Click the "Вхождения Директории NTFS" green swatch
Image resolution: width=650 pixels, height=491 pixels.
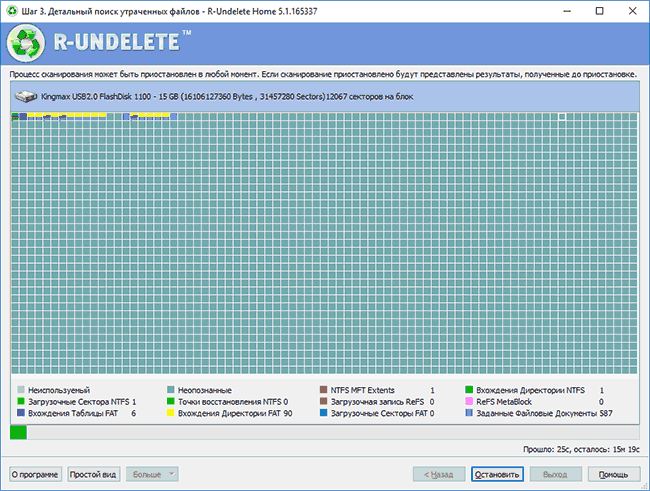click(x=469, y=389)
